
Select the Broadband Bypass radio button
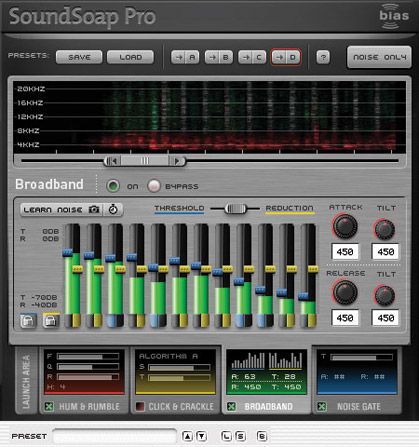click(154, 186)
